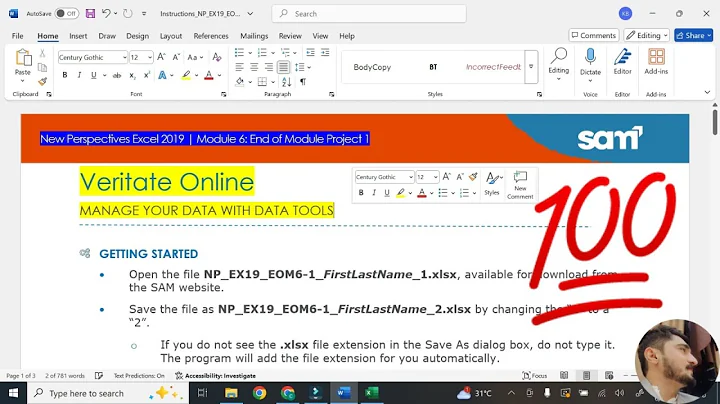Toggle underline in the ribbon
Image resolution: width=720 pixels, height=404 pixels.
click(x=94, y=75)
